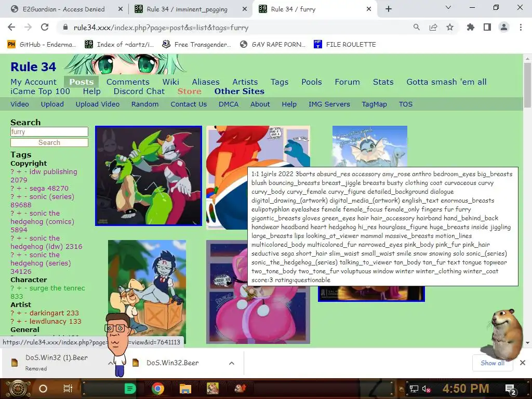
Task: Switch to the E2Guardian - Access Denied tab
Action: pos(63,9)
